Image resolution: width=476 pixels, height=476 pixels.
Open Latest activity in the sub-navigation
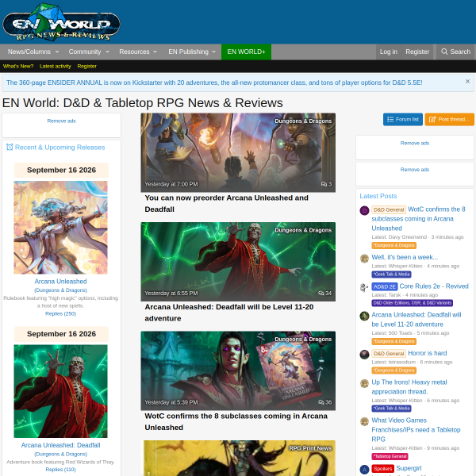pos(56,66)
